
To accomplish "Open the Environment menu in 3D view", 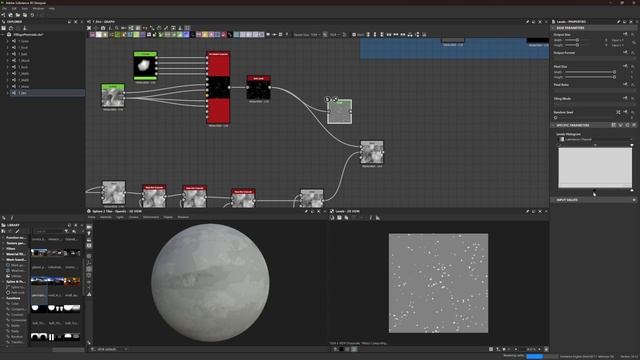I will 151,217.
